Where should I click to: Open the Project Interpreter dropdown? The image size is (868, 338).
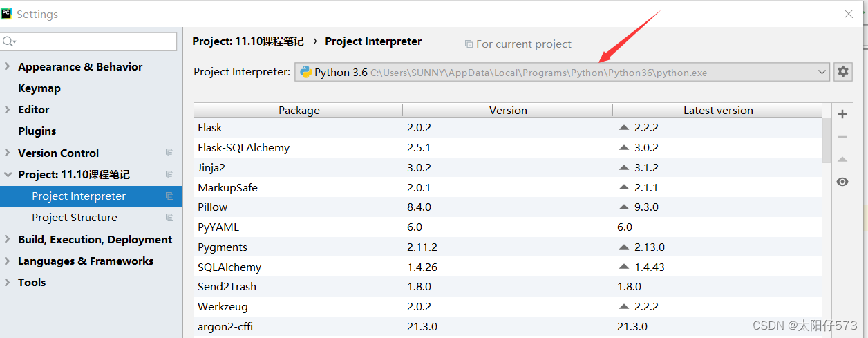tap(562, 72)
